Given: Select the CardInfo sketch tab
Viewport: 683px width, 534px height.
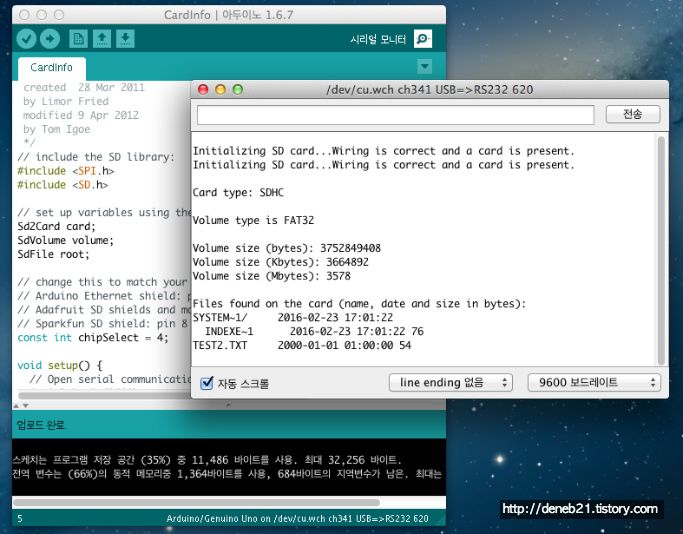Looking at the screenshot, I should [x=51, y=68].
